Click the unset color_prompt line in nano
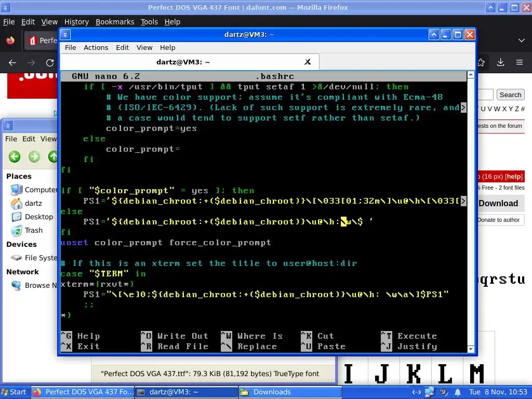532x399 pixels. click(166, 243)
